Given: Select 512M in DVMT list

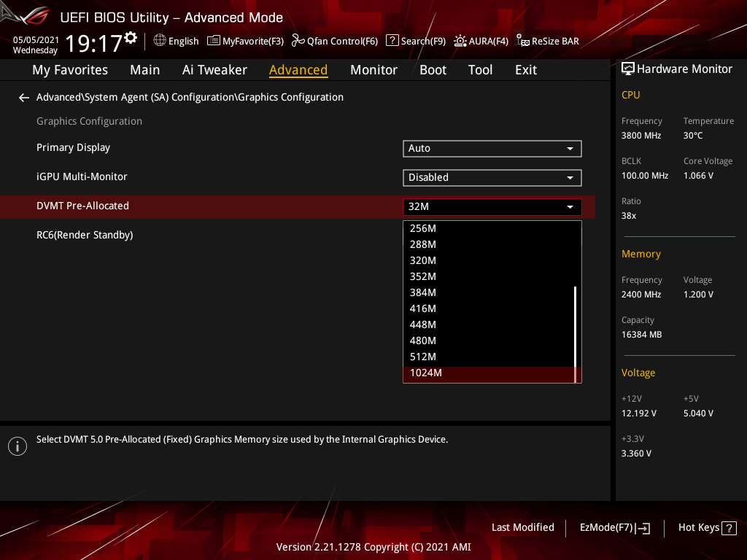Looking at the screenshot, I should tap(489, 357).
